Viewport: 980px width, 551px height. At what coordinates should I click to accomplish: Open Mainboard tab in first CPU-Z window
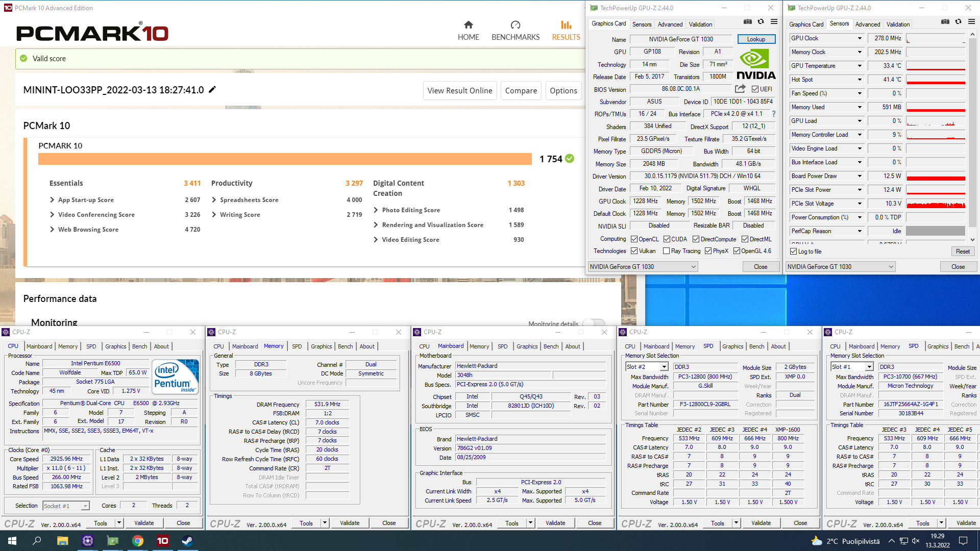click(x=39, y=346)
